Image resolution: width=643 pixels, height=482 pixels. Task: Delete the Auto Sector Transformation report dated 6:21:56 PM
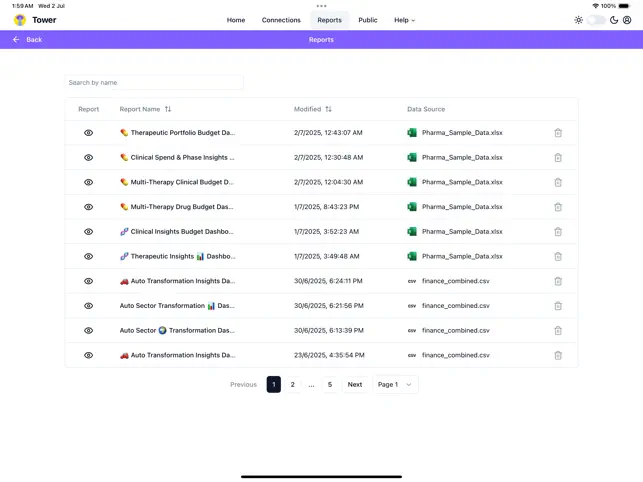[x=558, y=306]
